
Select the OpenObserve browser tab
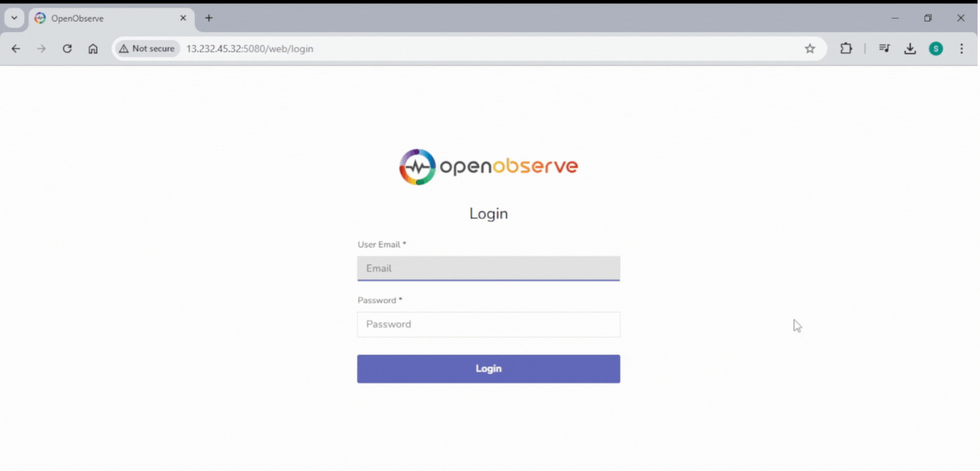(x=92, y=18)
